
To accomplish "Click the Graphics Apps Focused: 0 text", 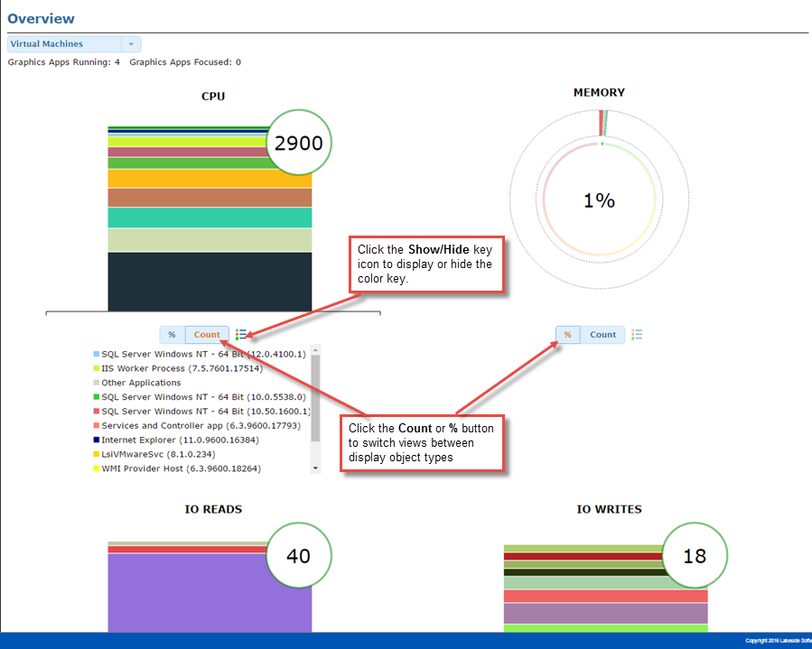I will coord(185,62).
